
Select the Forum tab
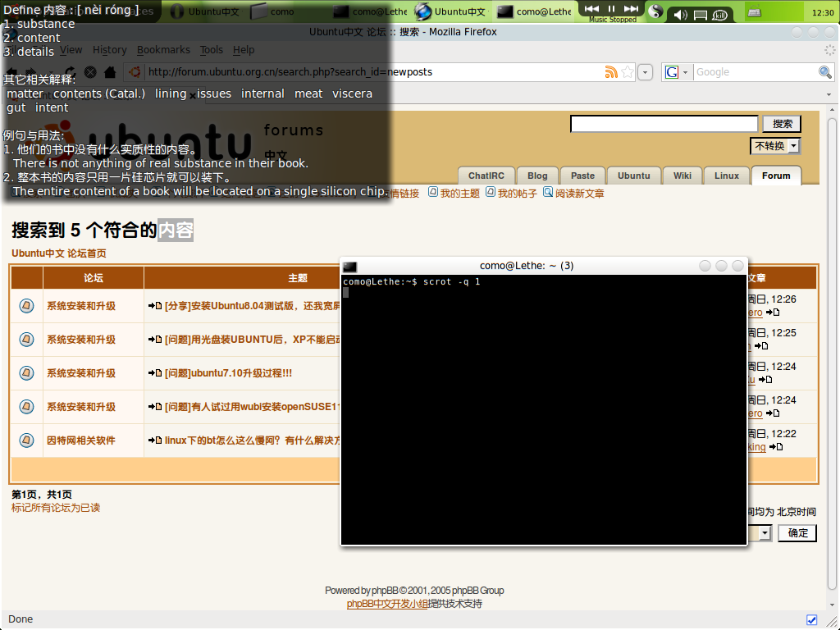coord(776,176)
